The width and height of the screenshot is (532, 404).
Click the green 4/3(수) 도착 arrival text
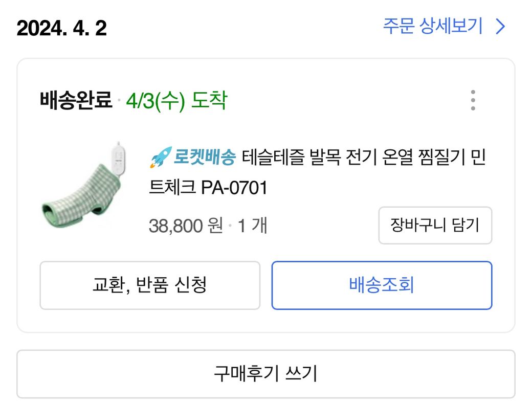point(176,100)
